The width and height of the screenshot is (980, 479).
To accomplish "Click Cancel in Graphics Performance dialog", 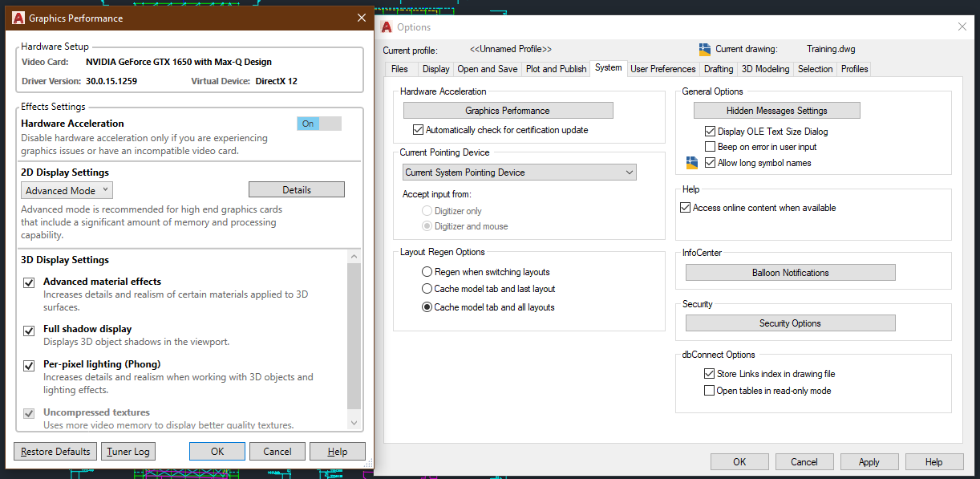I will coord(277,452).
